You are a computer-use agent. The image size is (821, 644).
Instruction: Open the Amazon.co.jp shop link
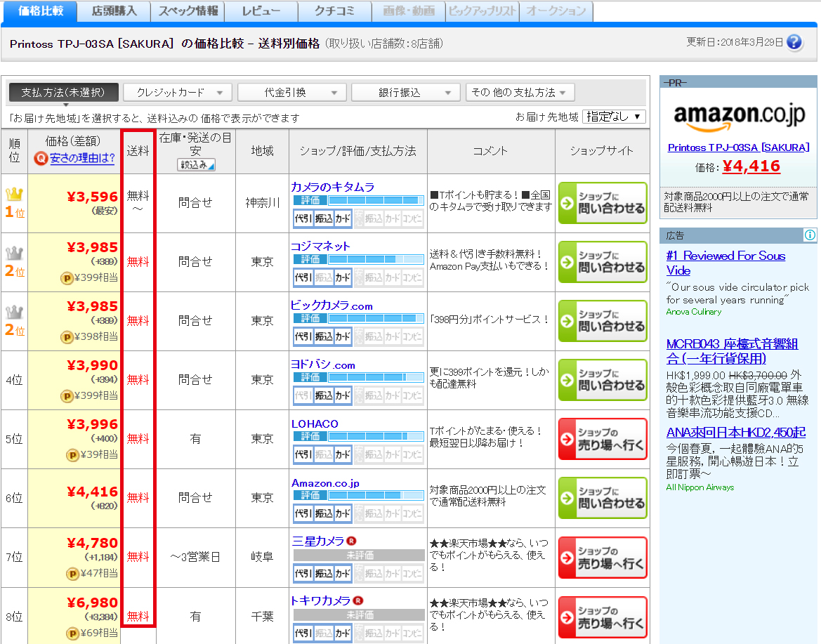[x=325, y=482]
